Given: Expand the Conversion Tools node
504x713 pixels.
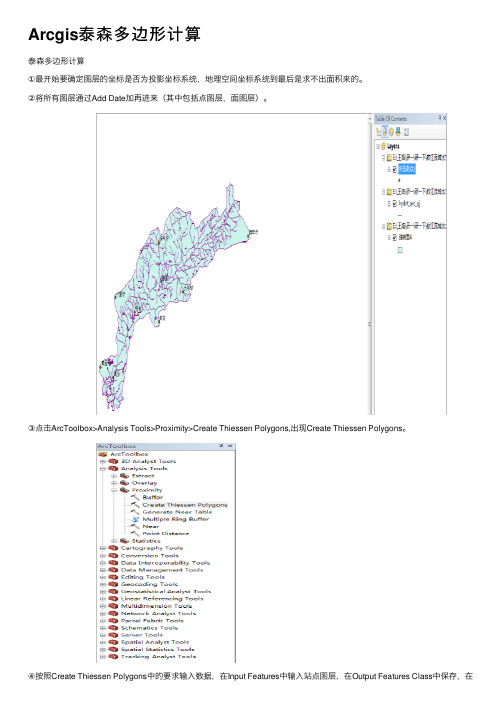Looking at the screenshot, I should 103,555.
